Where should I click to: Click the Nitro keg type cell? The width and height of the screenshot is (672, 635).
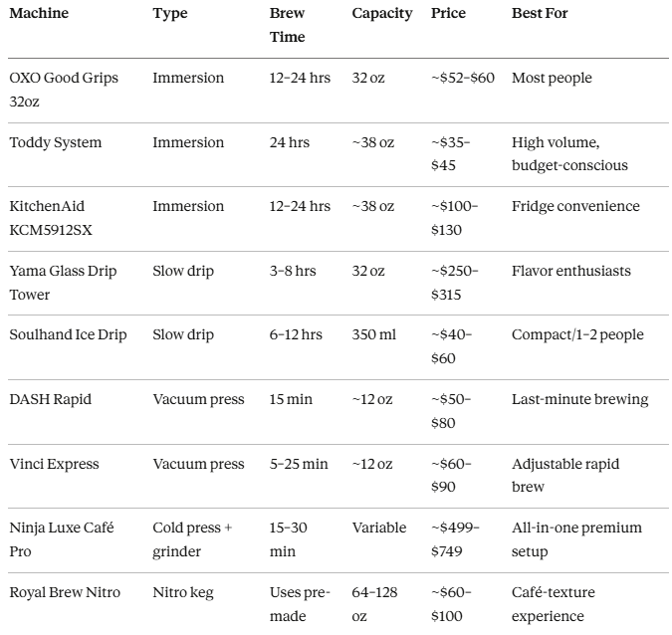point(183,592)
